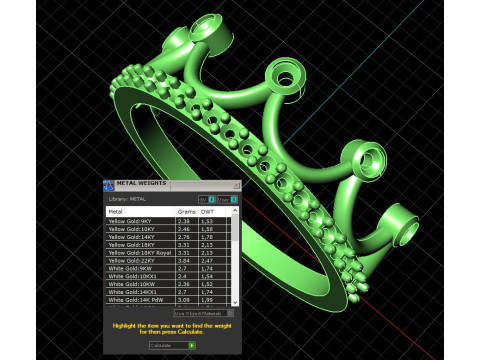Click the Metal Weights flask icon
This screenshot has width=480, height=360.
pos(109,186)
